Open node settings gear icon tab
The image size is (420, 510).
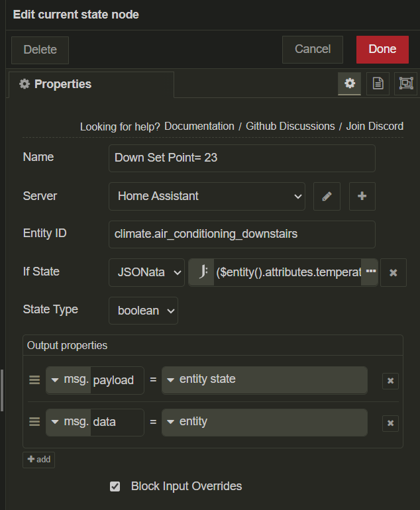[x=350, y=83]
